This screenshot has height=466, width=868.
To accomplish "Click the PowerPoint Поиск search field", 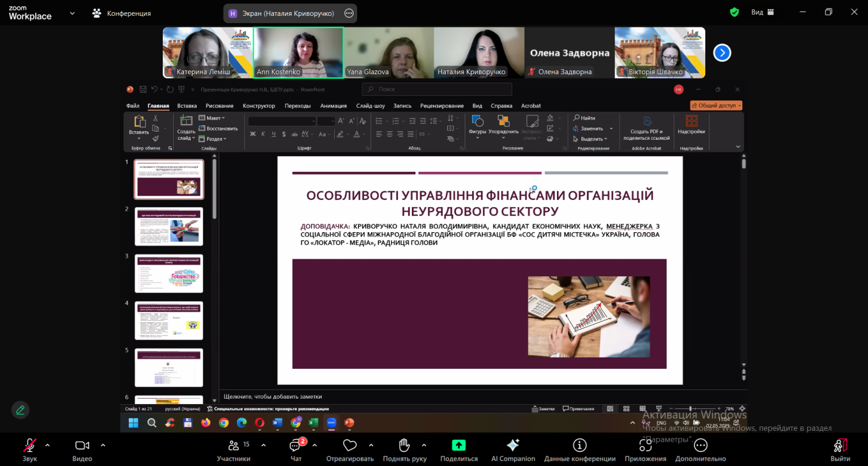I will click(x=437, y=89).
